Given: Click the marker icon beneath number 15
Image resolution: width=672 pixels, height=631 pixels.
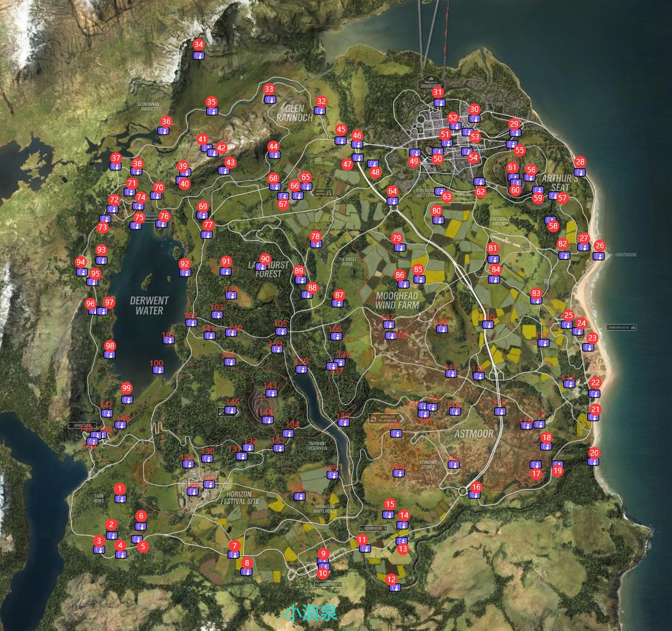Looking at the screenshot, I should (x=388, y=514).
